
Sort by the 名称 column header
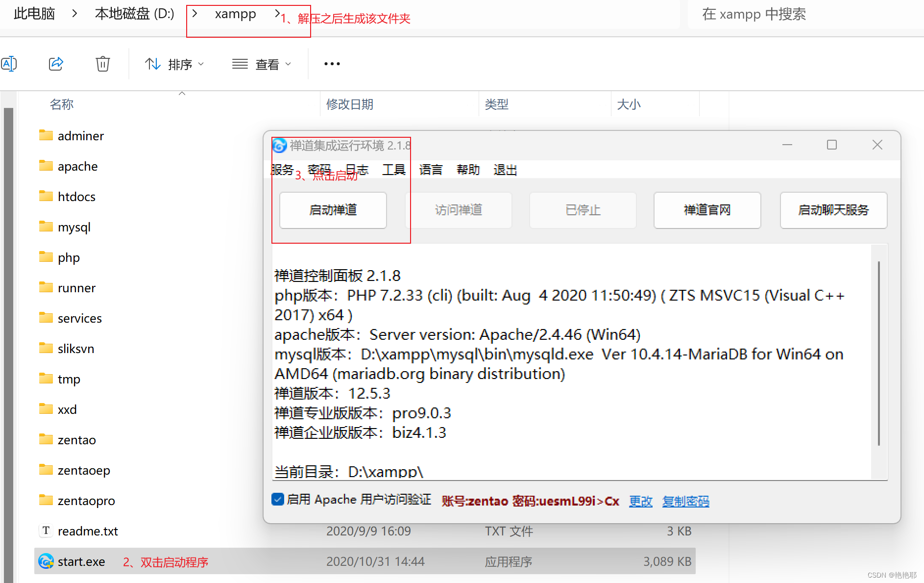tap(62, 104)
